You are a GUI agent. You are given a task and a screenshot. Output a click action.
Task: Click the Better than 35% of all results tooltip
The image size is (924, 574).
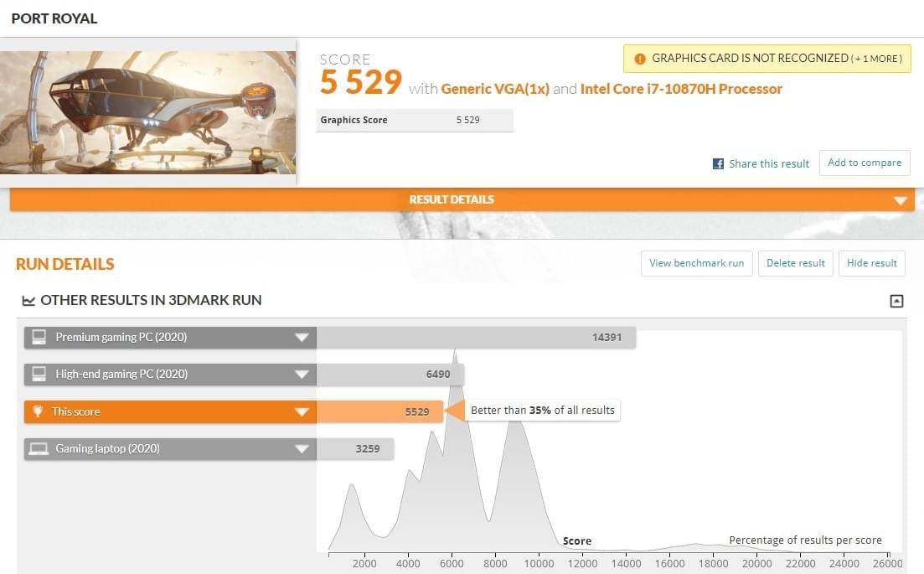click(542, 410)
